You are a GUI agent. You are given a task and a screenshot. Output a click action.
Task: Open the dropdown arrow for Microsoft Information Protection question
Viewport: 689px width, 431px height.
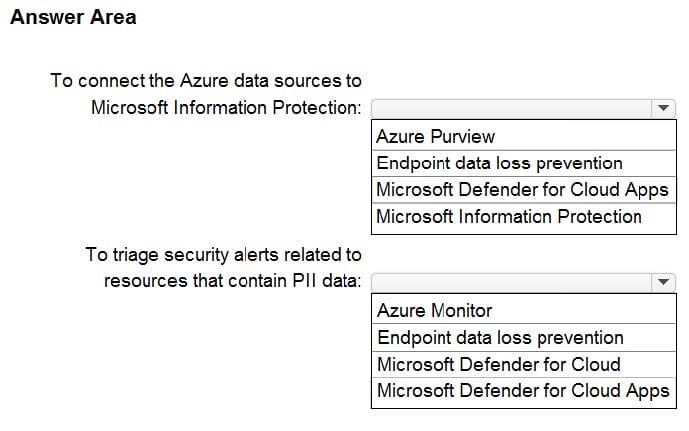[x=665, y=108]
